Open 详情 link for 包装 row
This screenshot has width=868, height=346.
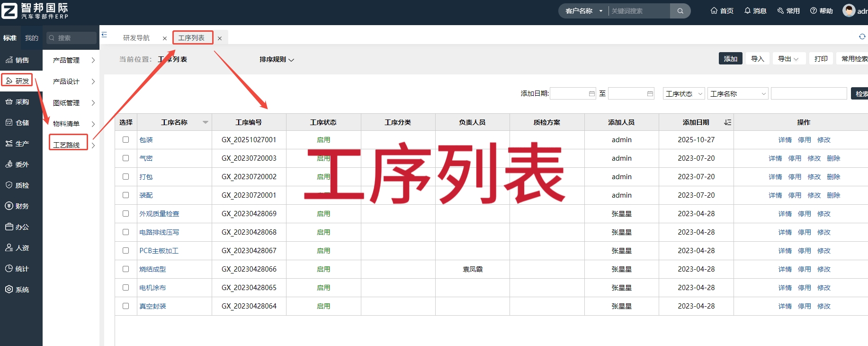[785, 140]
